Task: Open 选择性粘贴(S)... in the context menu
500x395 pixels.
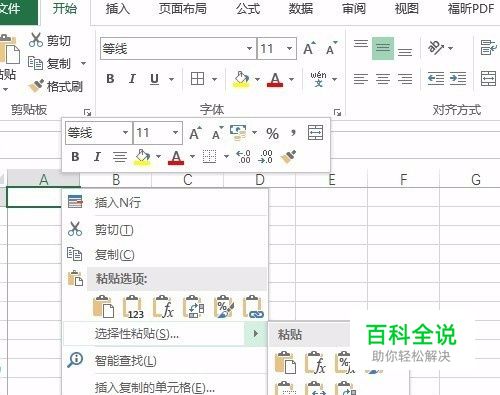Action: (165, 333)
